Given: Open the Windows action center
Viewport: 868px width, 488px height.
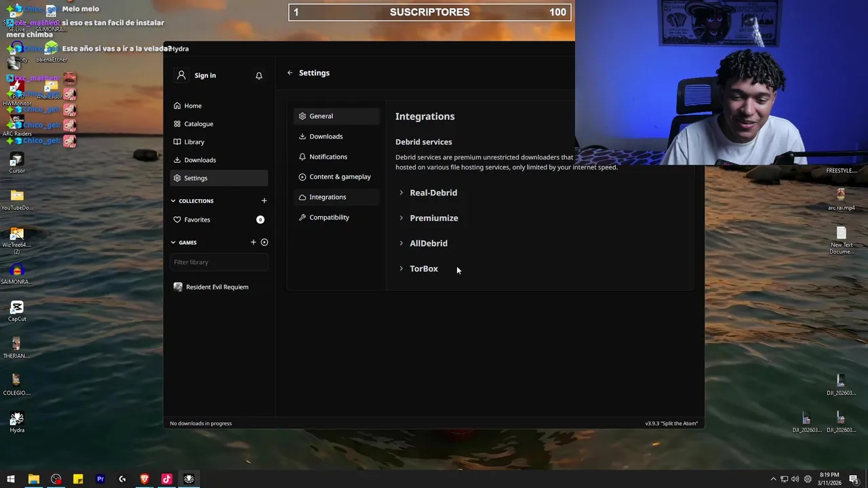Looking at the screenshot, I should tap(854, 479).
